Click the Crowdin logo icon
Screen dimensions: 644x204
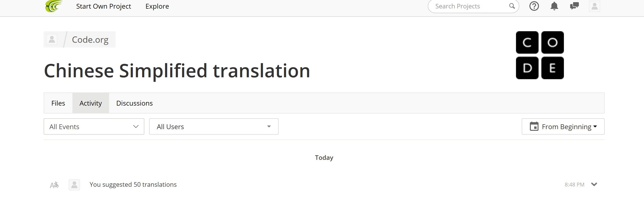(53, 6)
